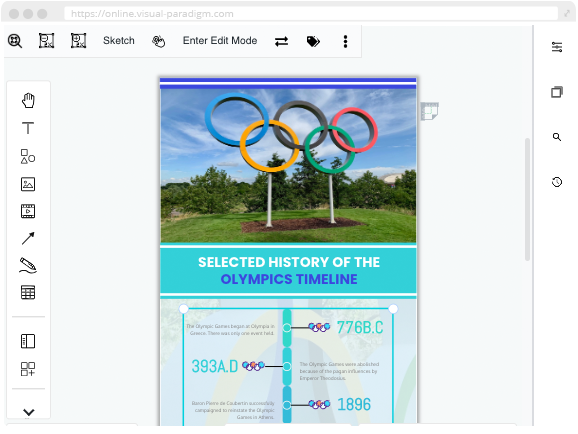Click the swap arrows icon
Screen dimensions: 578x434
(x=282, y=41)
